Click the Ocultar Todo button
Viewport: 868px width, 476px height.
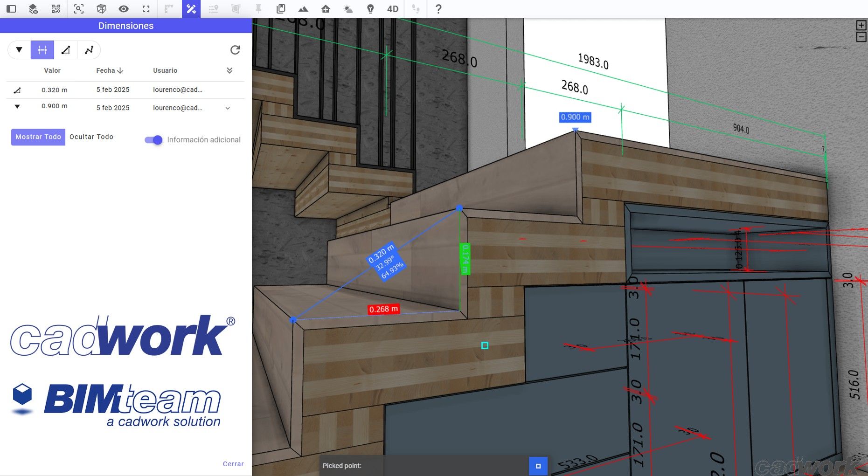coord(91,137)
